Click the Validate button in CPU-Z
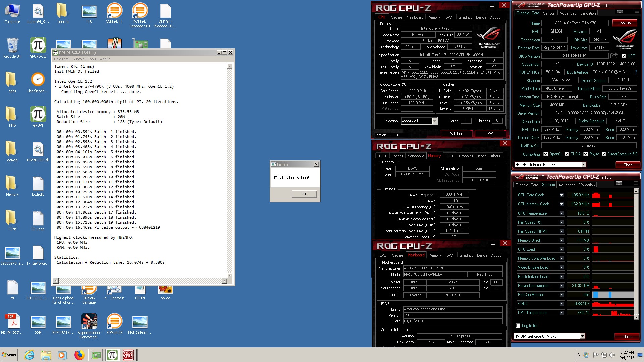The width and height of the screenshot is (644, 362). tap(456, 134)
